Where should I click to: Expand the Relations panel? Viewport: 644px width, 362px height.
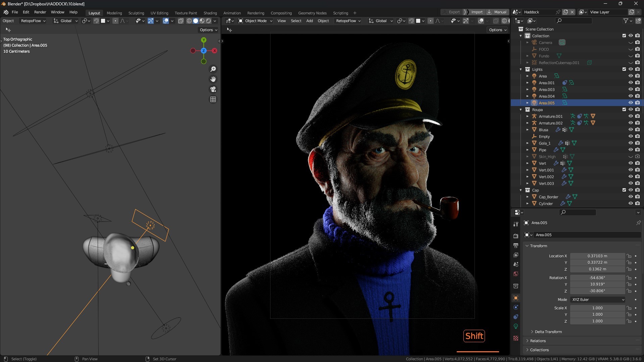click(x=538, y=341)
